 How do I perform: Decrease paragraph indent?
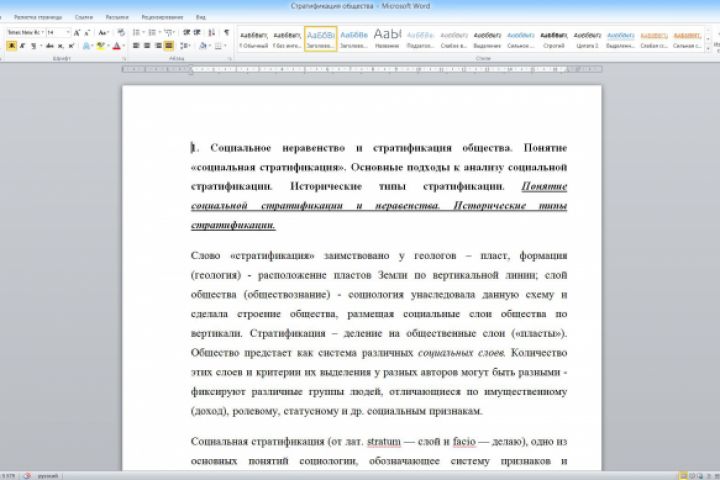pos(186,33)
